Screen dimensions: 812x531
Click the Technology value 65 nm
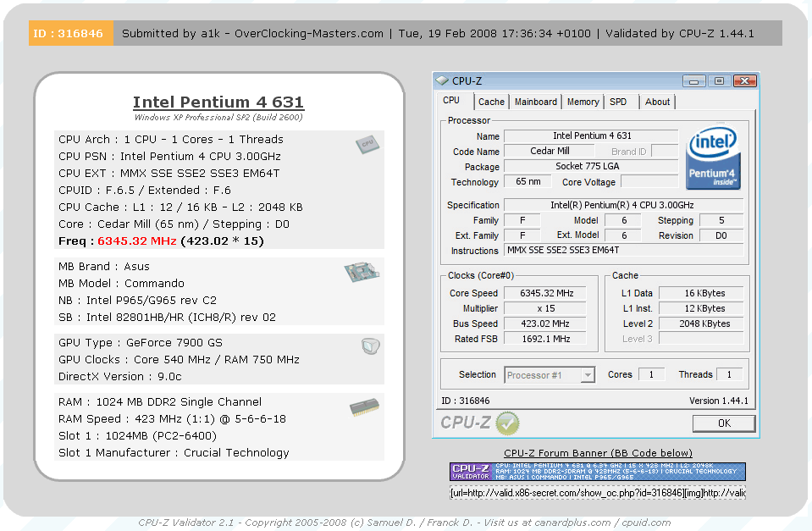tap(528, 181)
